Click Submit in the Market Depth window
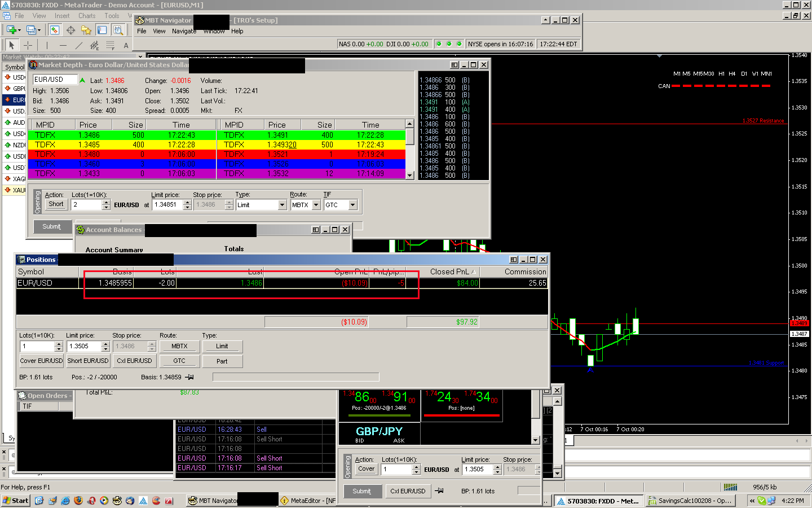The image size is (812, 508). pyautogui.click(x=51, y=226)
